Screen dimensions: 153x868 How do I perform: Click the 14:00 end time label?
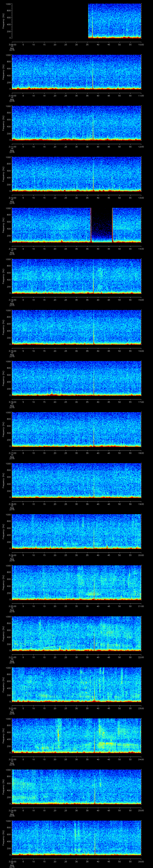[x=141, y=248]
